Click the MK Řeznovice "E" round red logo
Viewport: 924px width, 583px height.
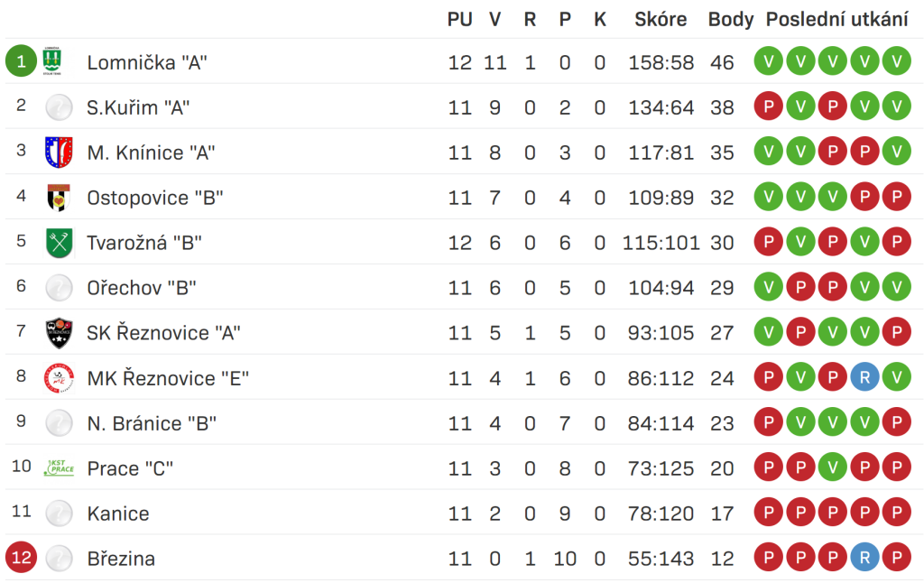coord(59,378)
